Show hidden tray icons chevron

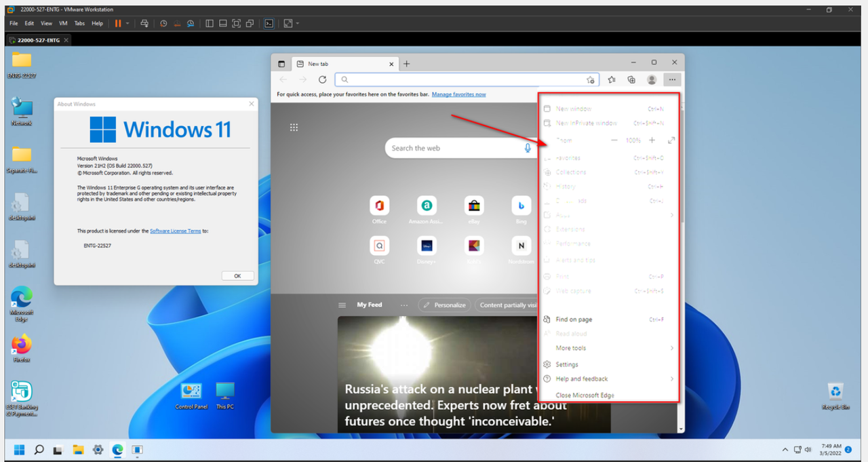tap(785, 449)
